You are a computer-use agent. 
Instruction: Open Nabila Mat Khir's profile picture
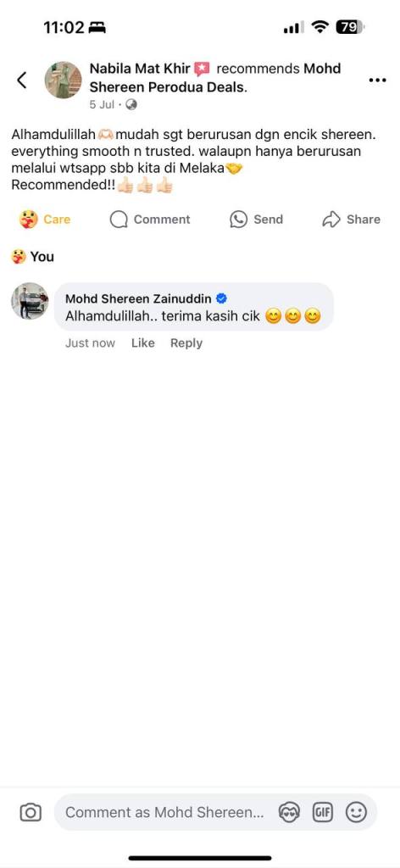[63, 80]
